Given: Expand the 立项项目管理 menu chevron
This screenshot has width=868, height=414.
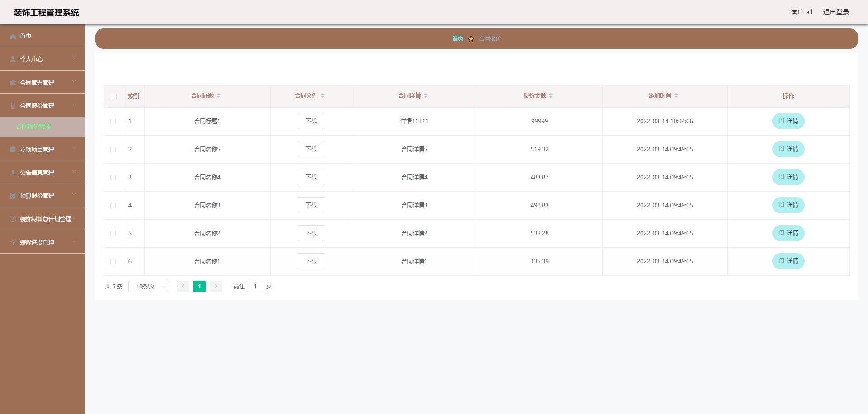Looking at the screenshot, I should (74, 149).
